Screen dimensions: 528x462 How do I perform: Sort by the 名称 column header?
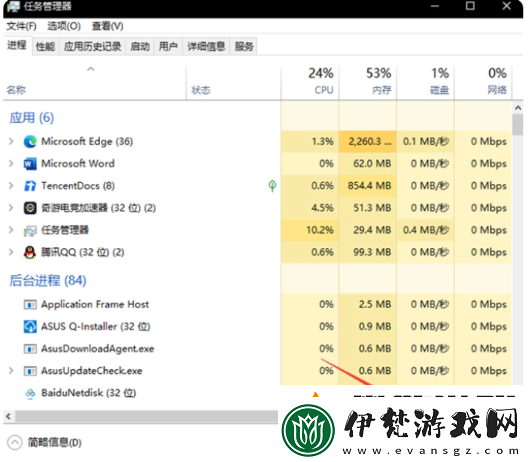(x=94, y=82)
